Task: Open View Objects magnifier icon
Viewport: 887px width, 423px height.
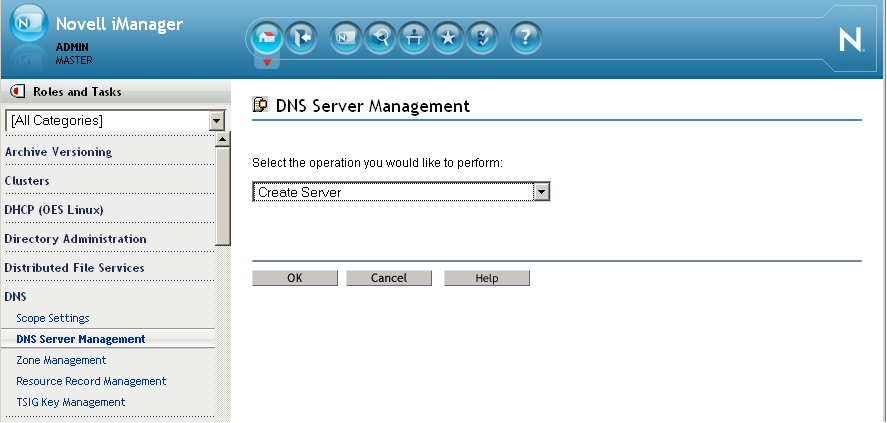Action: pos(380,38)
